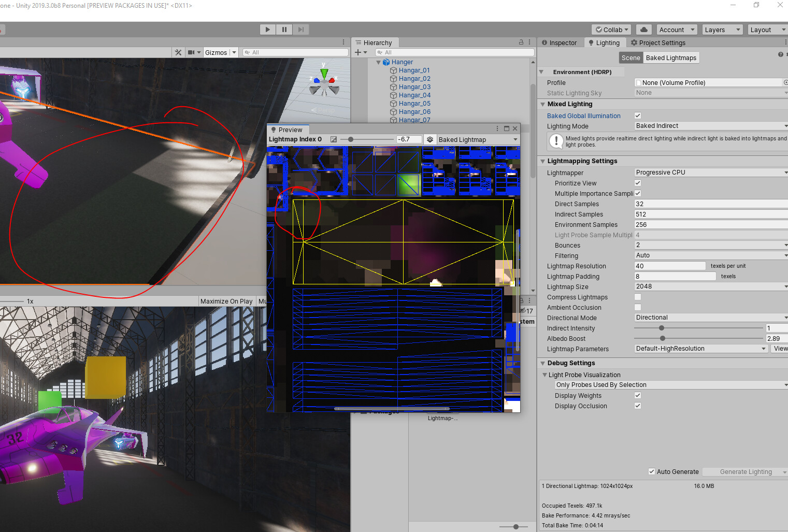Image resolution: width=788 pixels, height=532 pixels.
Task: Click the UV layers icon beside Baked Lightmap
Action: (x=429, y=139)
